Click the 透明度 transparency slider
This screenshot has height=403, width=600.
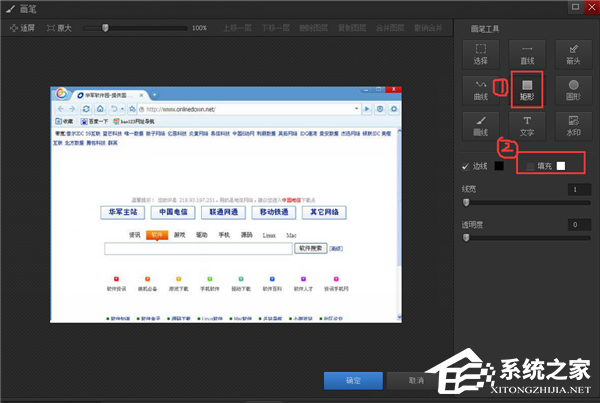[527, 238]
